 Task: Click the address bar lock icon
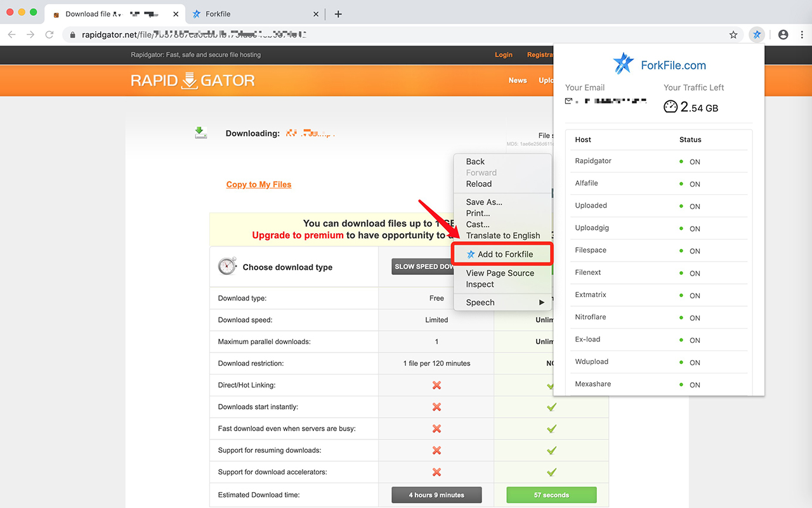[x=72, y=35]
